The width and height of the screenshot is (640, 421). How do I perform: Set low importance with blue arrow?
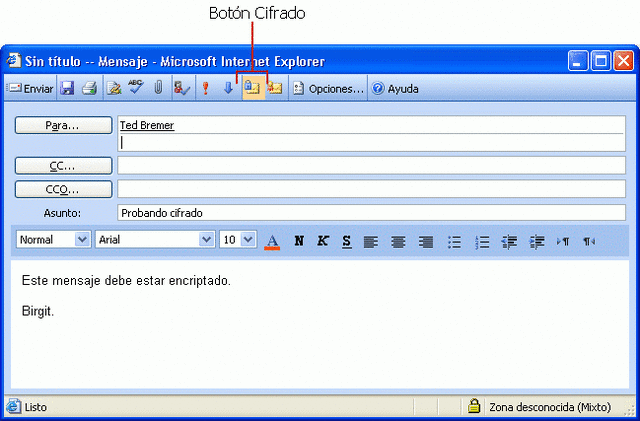(229, 88)
